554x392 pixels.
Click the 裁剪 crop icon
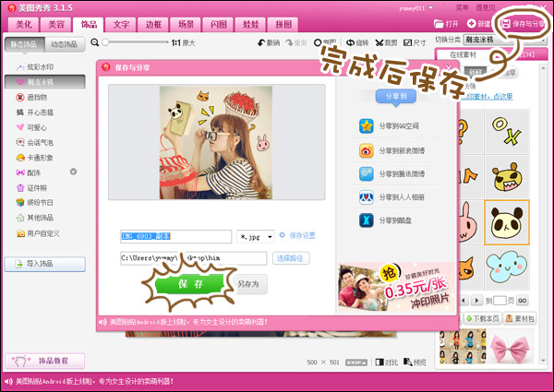point(379,42)
